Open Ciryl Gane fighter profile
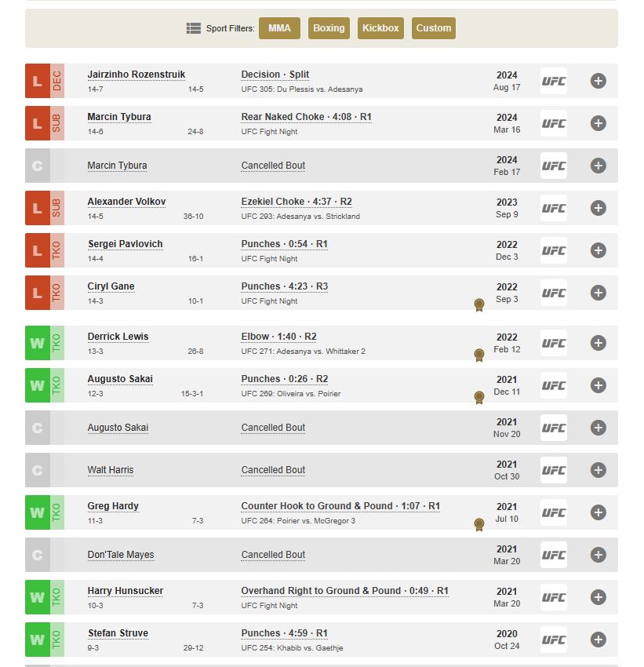Viewport: 644px width, 667px height. (111, 286)
